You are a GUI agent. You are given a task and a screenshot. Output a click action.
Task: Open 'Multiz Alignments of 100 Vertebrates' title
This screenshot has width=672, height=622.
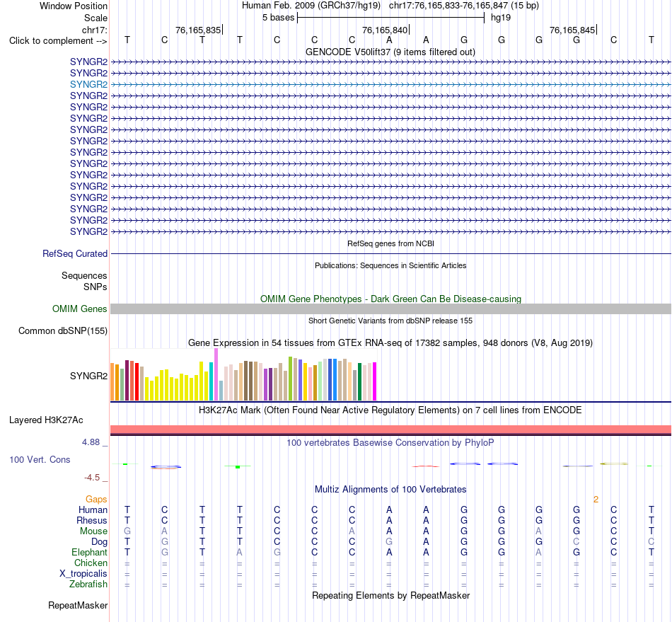coord(390,490)
